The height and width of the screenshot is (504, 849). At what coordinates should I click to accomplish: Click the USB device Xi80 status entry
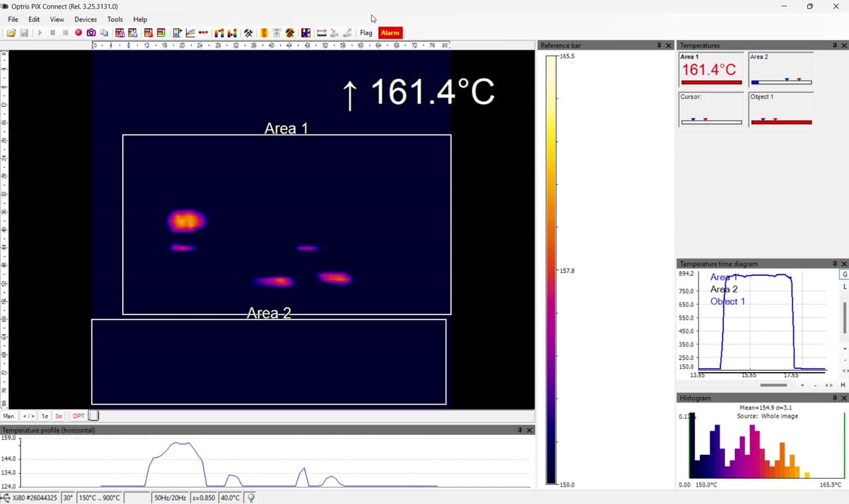pos(31,497)
